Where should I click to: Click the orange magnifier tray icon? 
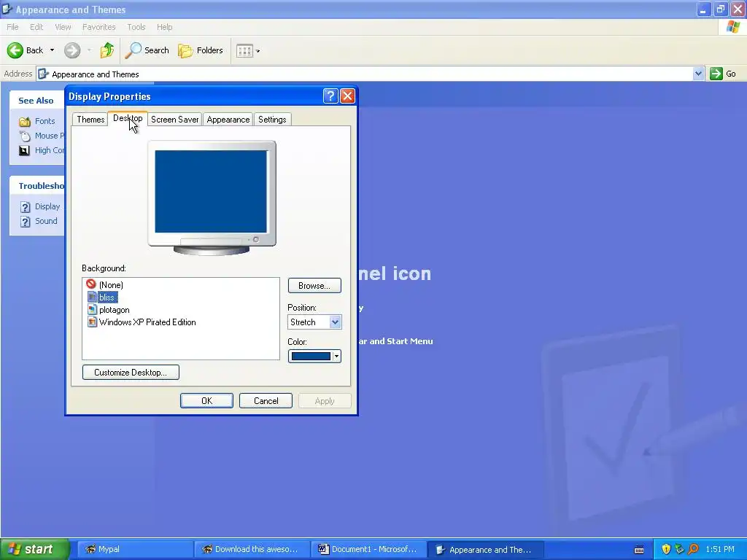693,550
